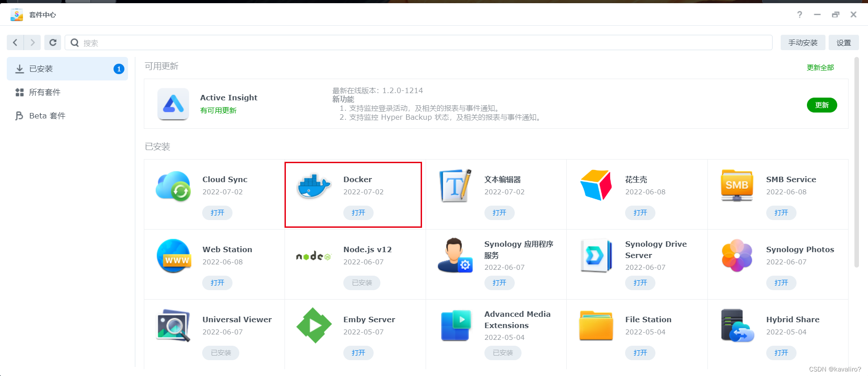The width and height of the screenshot is (868, 376).
Task: Click the Emby Server icon
Action: (314, 325)
